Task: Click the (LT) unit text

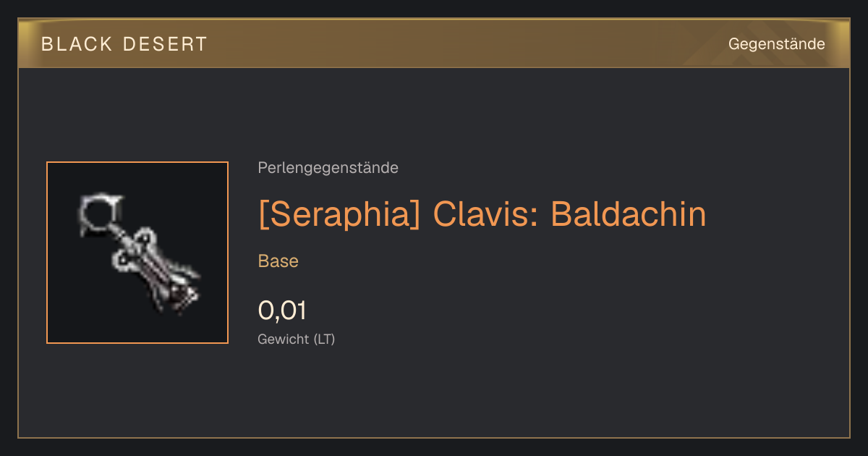Action: coord(324,339)
